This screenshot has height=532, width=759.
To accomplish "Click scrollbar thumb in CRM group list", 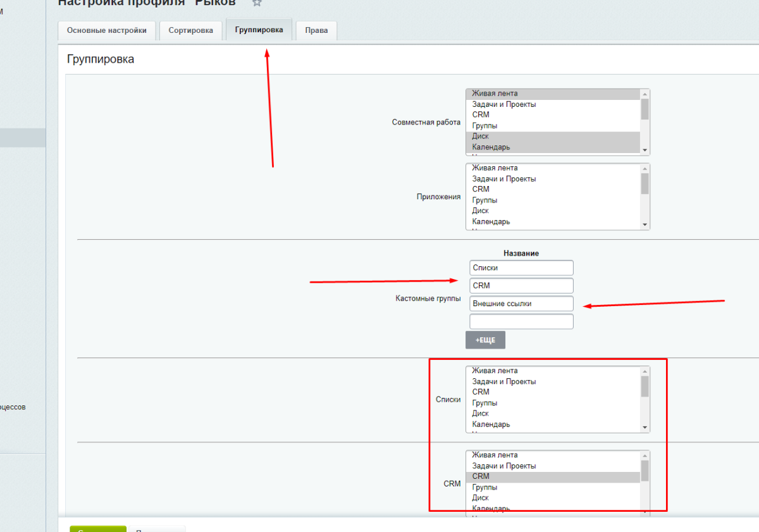I will (x=645, y=470).
